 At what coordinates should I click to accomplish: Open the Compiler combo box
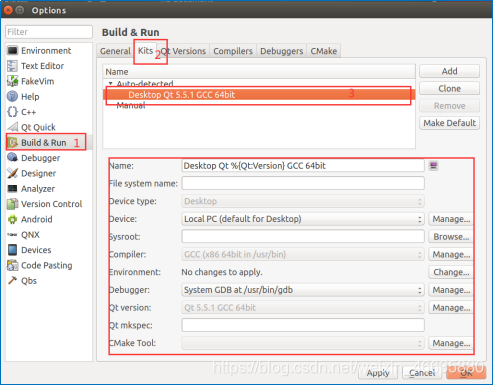(x=303, y=255)
